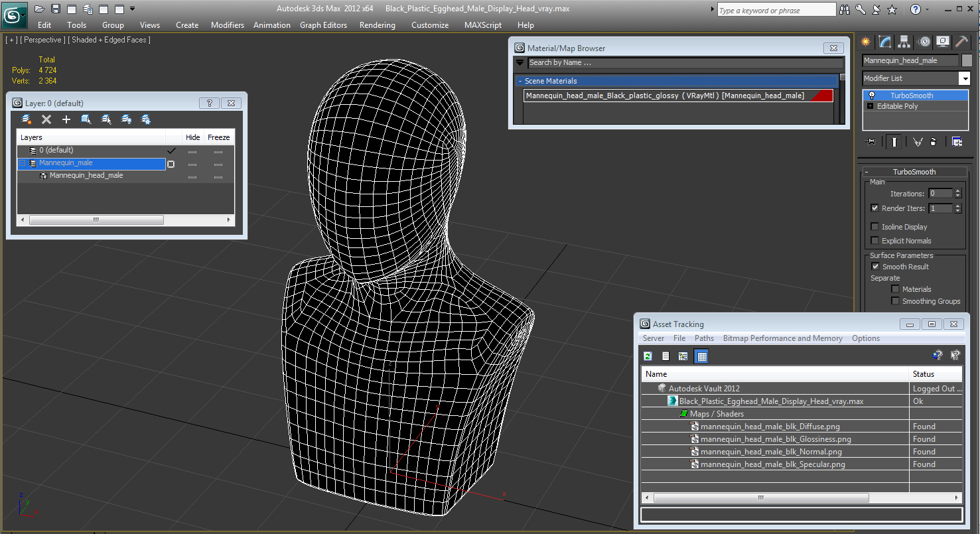The width and height of the screenshot is (980, 534).
Task: Open the Modifier List dropdown
Action: pyautogui.click(x=964, y=78)
